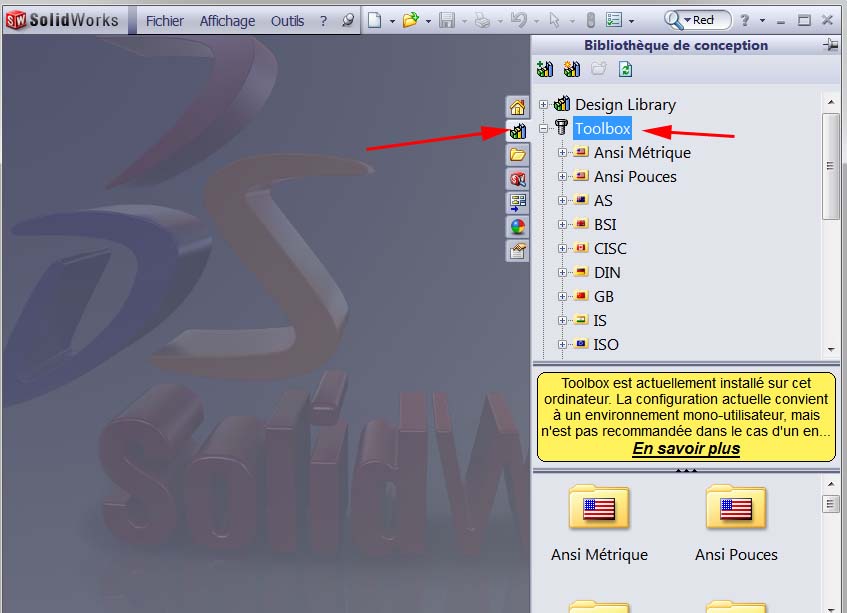
Task: Collapse the Toolbox tree node
Action: point(543,129)
